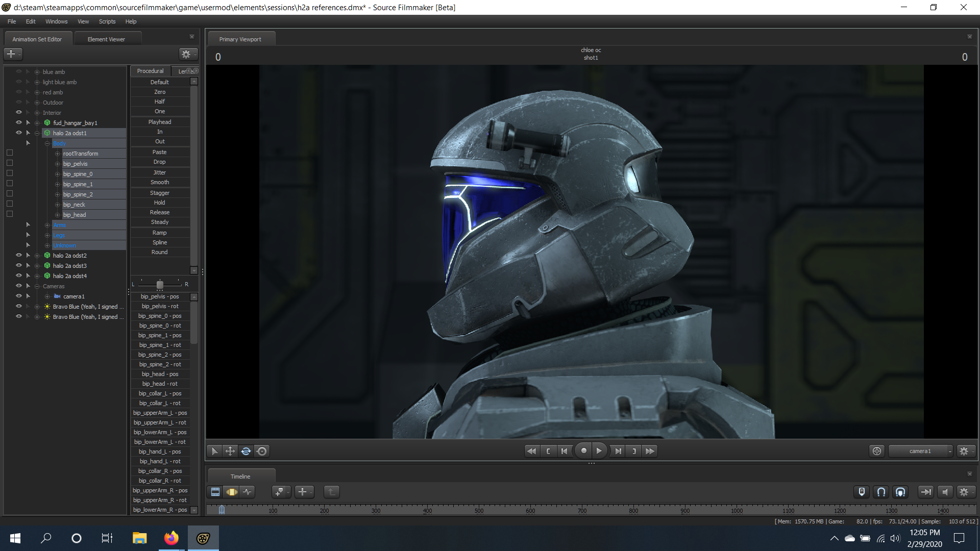Expand the halo 2a odst2 node

(37, 256)
